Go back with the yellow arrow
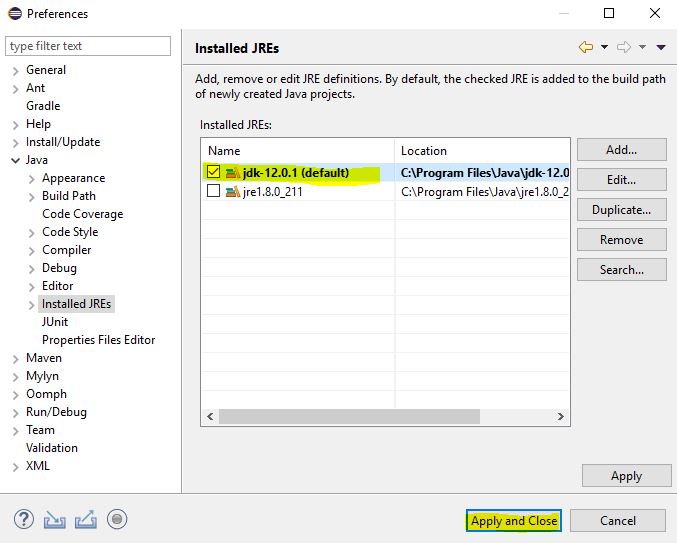The height and width of the screenshot is (543, 677). [586, 47]
